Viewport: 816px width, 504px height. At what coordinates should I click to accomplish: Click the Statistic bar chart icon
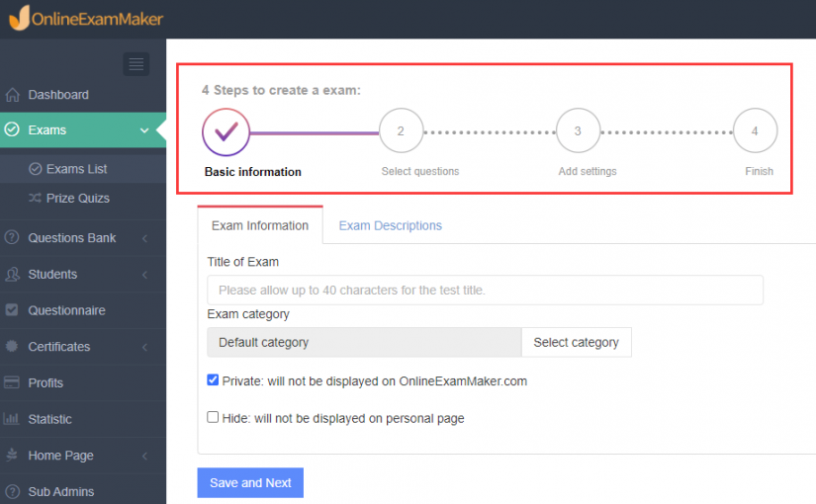[13, 419]
